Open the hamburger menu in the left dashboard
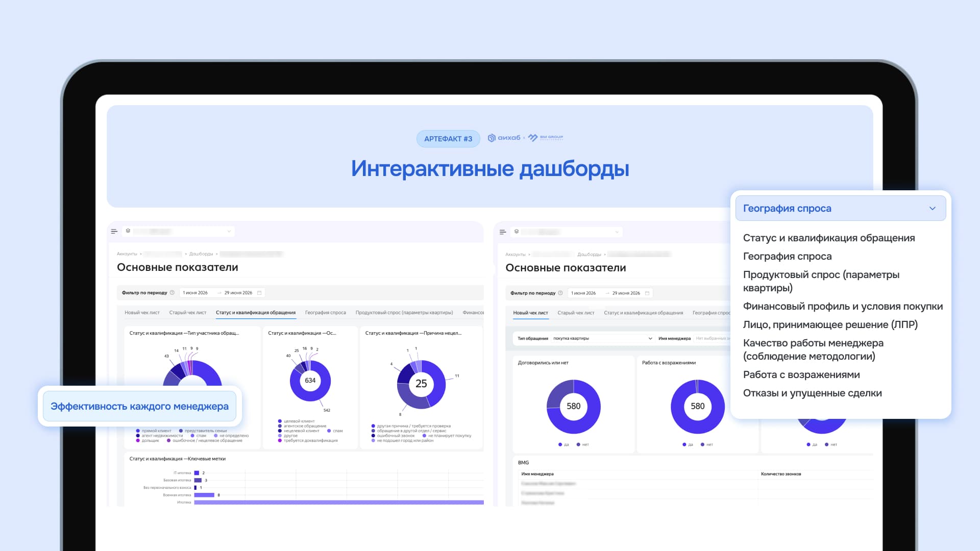The image size is (980, 551). point(114,231)
